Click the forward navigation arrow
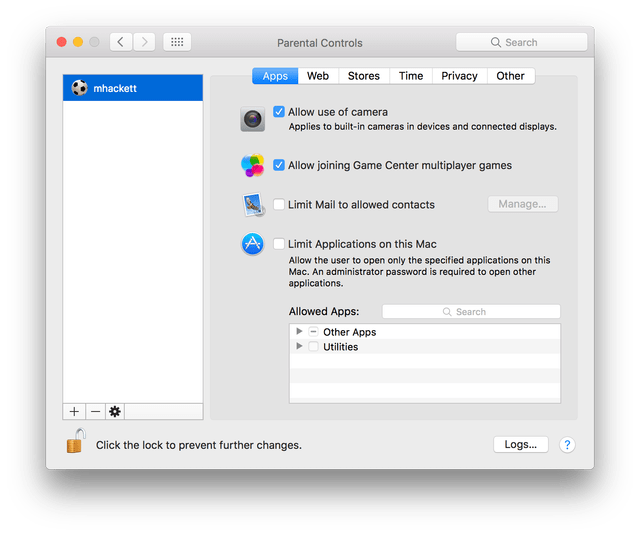The width and height of the screenshot is (640, 535). [x=144, y=42]
